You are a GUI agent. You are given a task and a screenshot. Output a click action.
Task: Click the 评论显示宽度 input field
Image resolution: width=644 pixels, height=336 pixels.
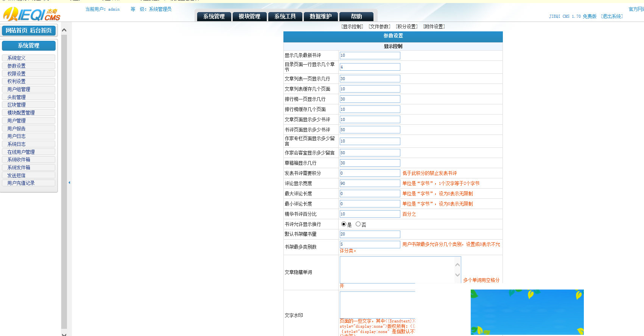pyautogui.click(x=370, y=183)
